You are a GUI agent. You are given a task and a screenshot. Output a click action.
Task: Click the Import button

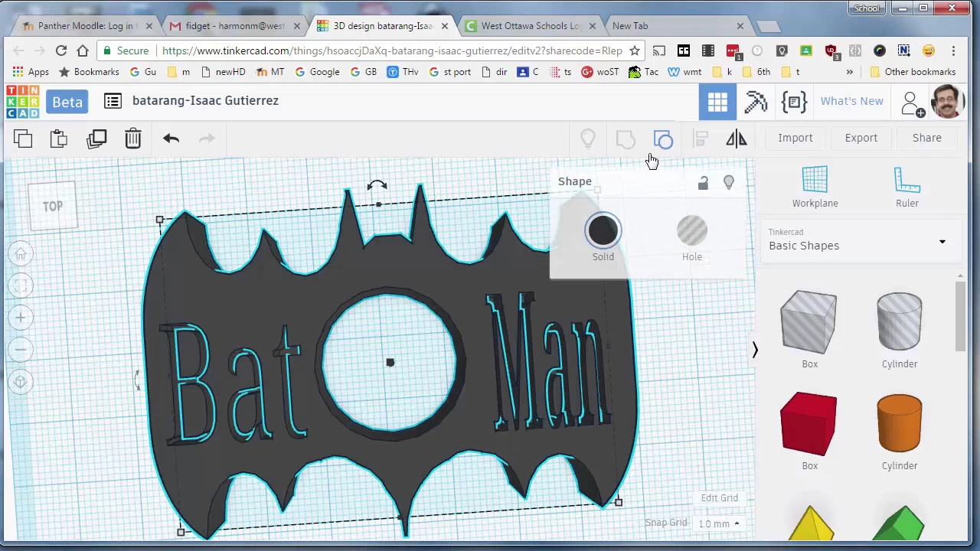(795, 138)
